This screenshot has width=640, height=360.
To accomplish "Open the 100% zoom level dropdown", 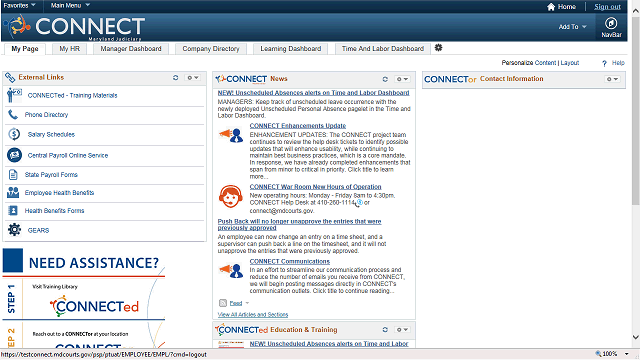I will tap(627, 354).
